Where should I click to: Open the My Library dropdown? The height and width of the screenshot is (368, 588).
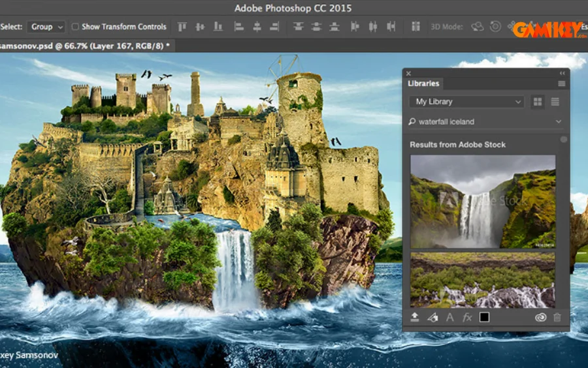pos(466,102)
